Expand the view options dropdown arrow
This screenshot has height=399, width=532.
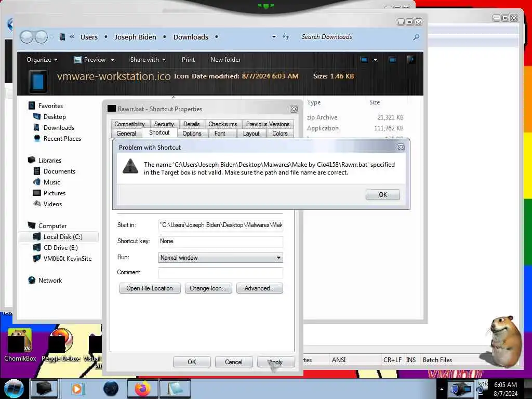coord(375,60)
